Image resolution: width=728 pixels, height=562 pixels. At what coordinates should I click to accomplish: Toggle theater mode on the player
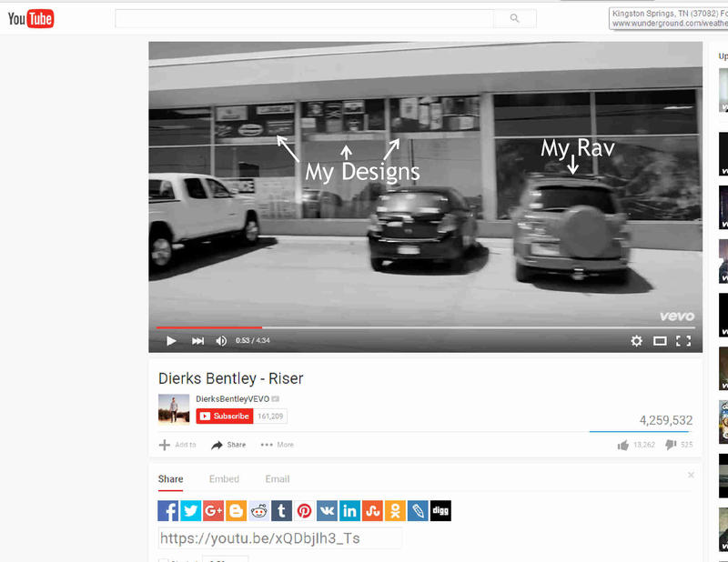(660, 341)
